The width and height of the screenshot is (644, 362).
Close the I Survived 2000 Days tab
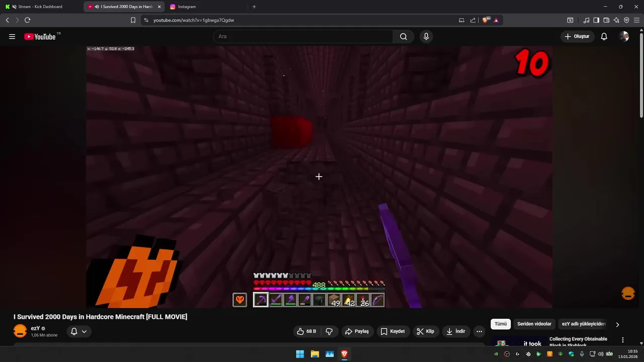[159, 7]
